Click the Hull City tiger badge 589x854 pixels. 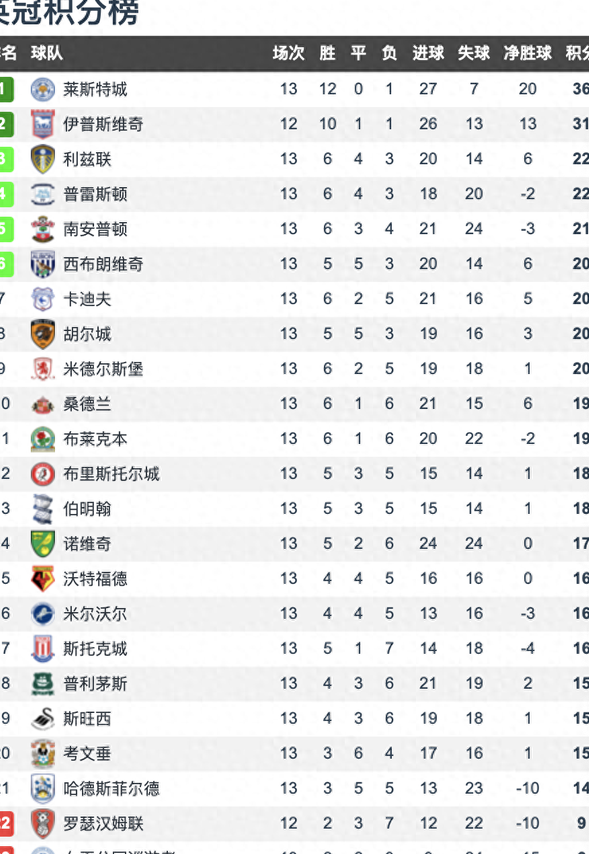coord(42,334)
